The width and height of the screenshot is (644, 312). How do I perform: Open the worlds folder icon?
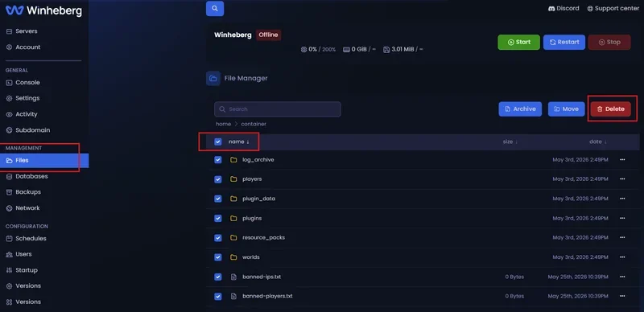(233, 257)
